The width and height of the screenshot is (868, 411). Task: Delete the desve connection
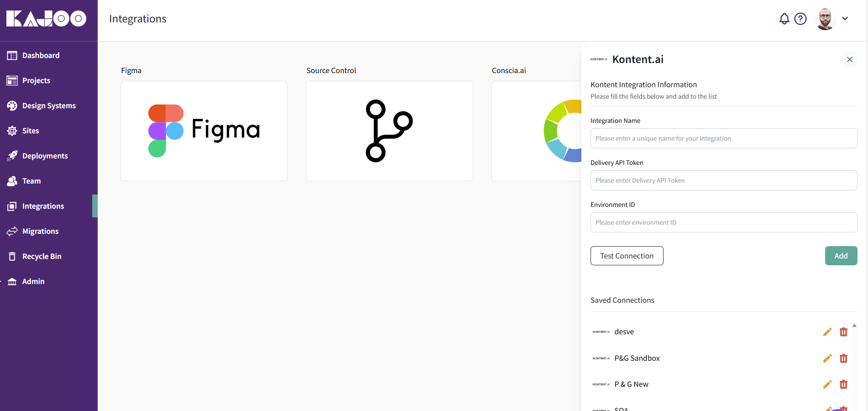pyautogui.click(x=843, y=332)
